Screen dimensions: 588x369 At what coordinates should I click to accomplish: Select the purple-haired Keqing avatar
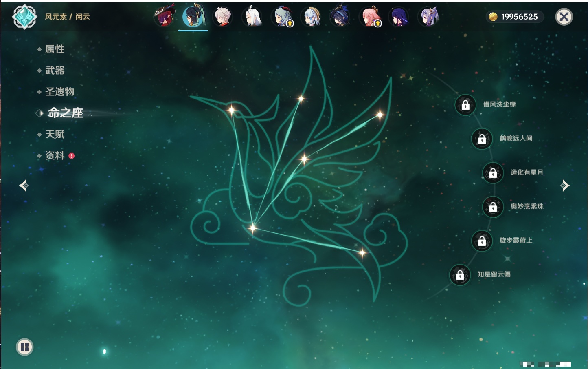click(x=428, y=17)
